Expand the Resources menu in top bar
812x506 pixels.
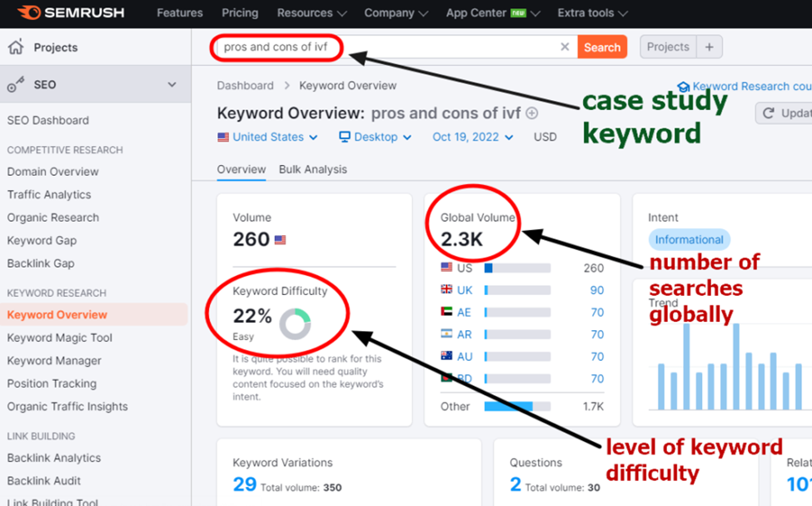pyautogui.click(x=311, y=13)
